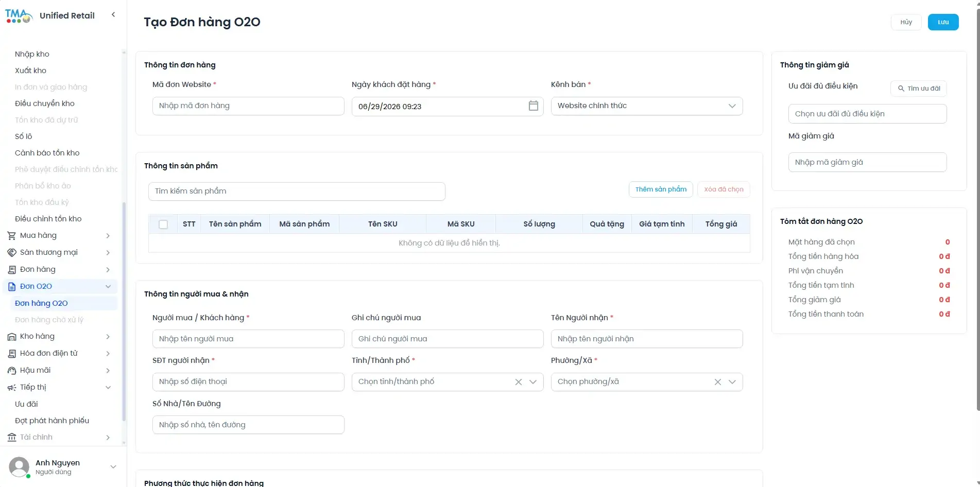Expand the Kho hàng menu
This screenshot has height=487, width=980.
108,337
